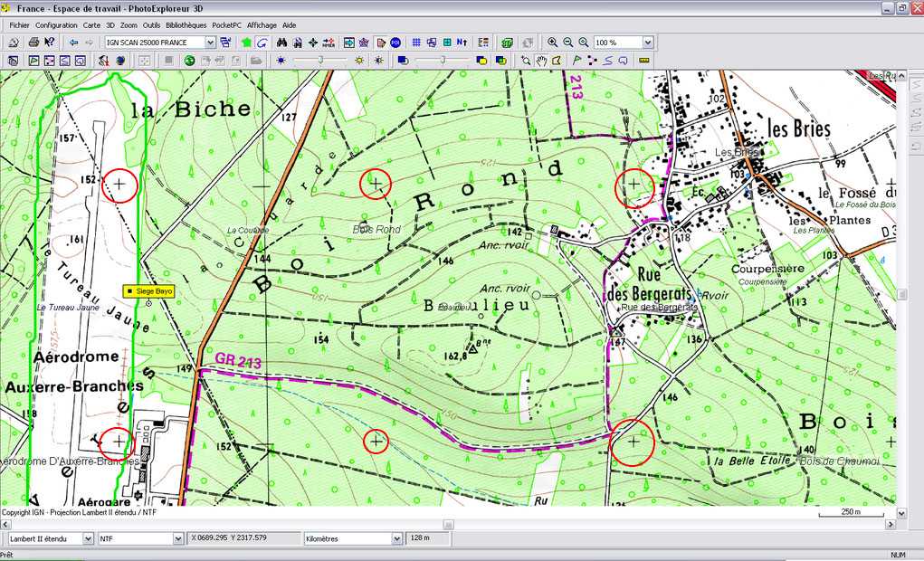
Task: Click the dark sun contrast icon
Action: tap(379, 60)
